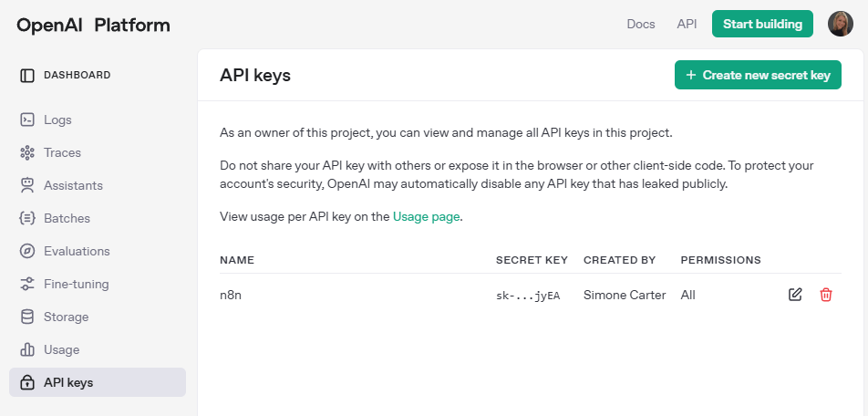Open Storage section
This screenshot has width=868, height=416.
coord(66,317)
